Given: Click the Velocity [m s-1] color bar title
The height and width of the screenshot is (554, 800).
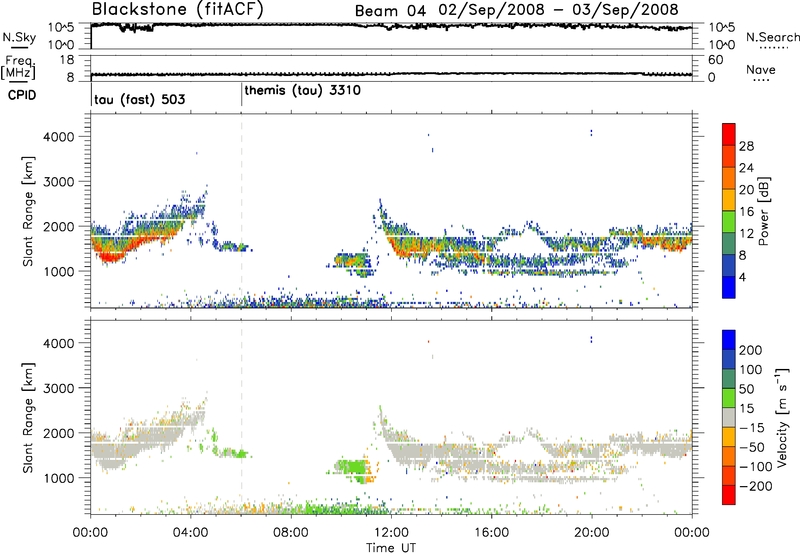Looking at the screenshot, I should (x=782, y=417).
